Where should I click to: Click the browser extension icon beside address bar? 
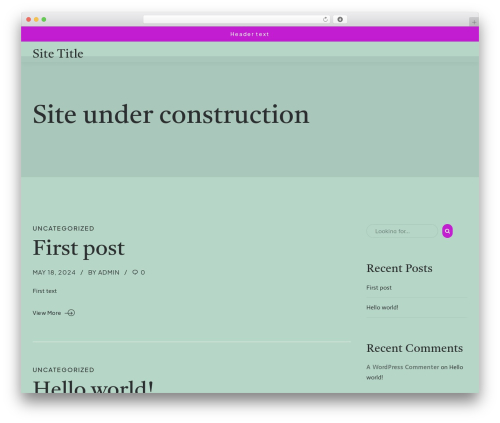340,19
